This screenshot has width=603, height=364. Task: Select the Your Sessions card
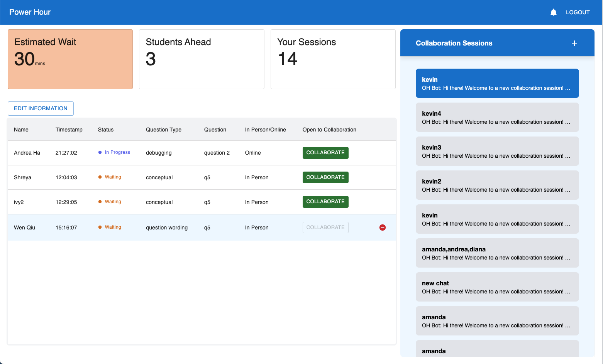pyautogui.click(x=333, y=59)
